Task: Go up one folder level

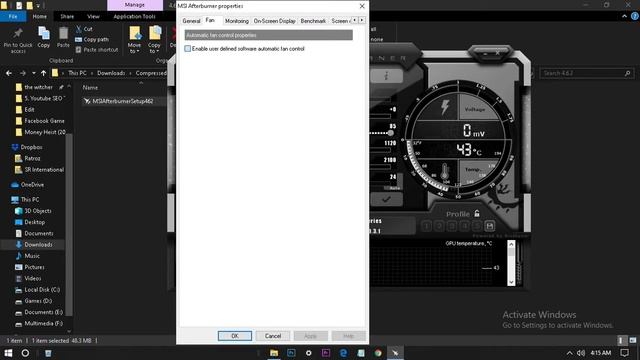Action: 43,73
